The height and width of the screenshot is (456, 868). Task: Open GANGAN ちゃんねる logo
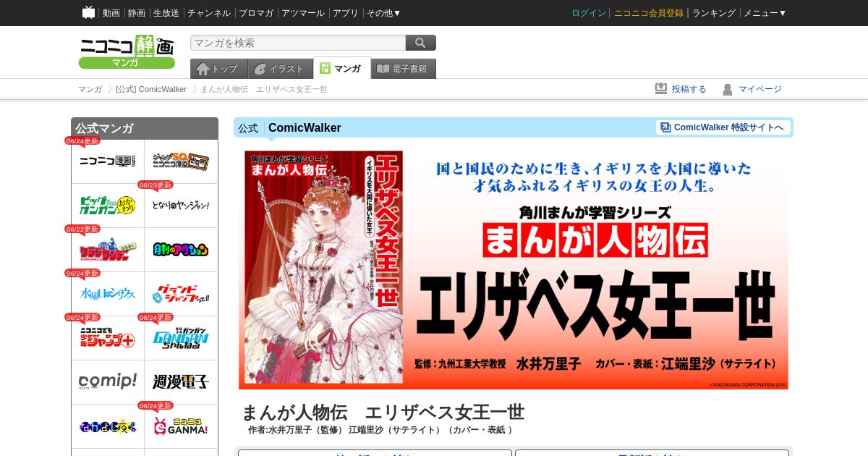coord(181,338)
